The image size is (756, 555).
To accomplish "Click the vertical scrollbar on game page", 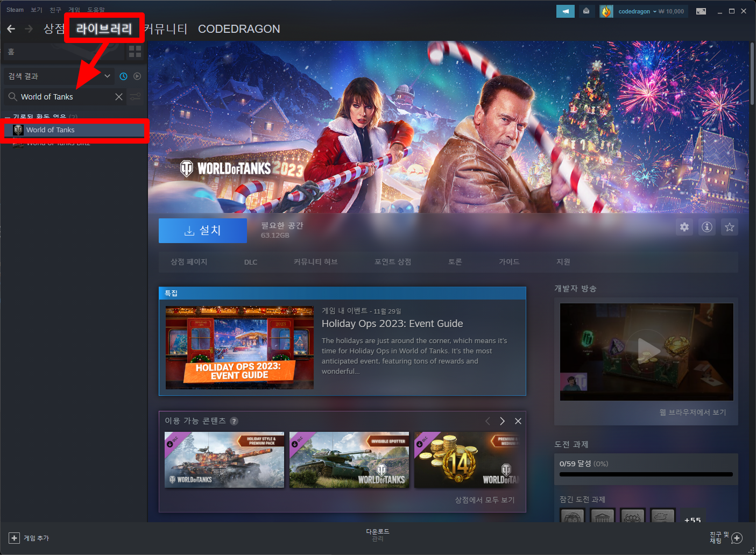I will point(752,73).
